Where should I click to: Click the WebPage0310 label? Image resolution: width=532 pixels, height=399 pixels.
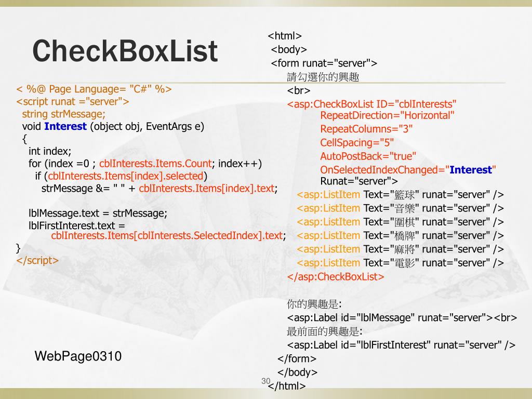coord(78,356)
